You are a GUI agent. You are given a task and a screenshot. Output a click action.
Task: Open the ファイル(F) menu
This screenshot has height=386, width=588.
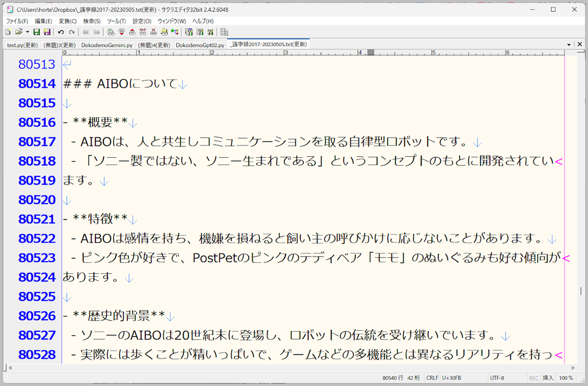coord(17,21)
